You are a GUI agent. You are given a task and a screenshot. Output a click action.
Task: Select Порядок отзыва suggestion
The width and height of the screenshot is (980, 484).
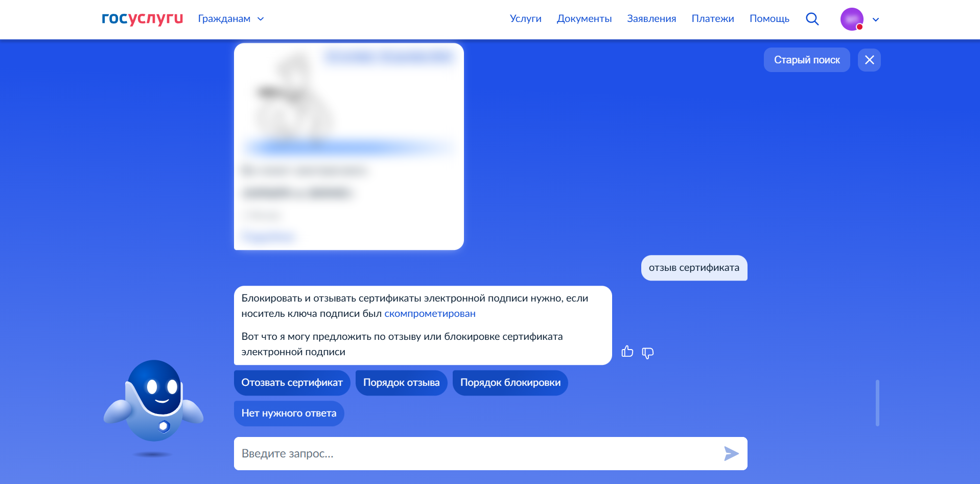coord(401,383)
